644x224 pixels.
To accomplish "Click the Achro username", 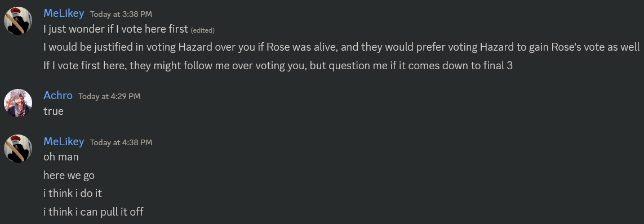I will tap(58, 96).
